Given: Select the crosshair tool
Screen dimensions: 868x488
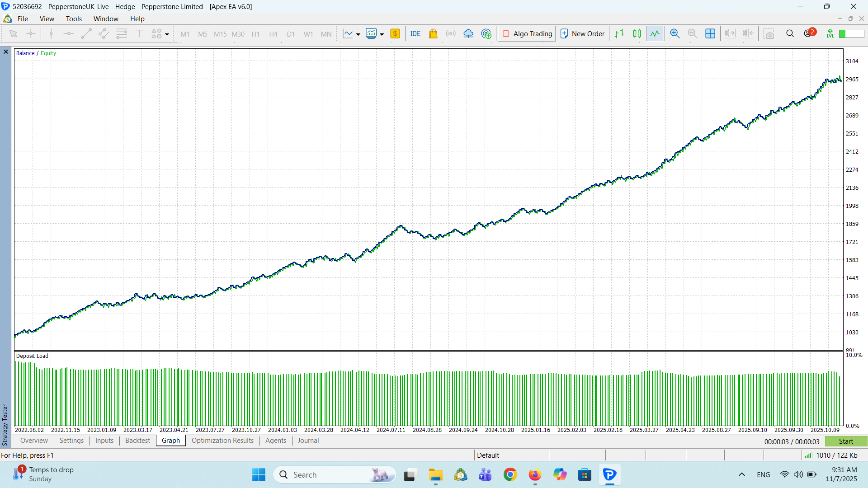Looking at the screenshot, I should click(x=31, y=33).
